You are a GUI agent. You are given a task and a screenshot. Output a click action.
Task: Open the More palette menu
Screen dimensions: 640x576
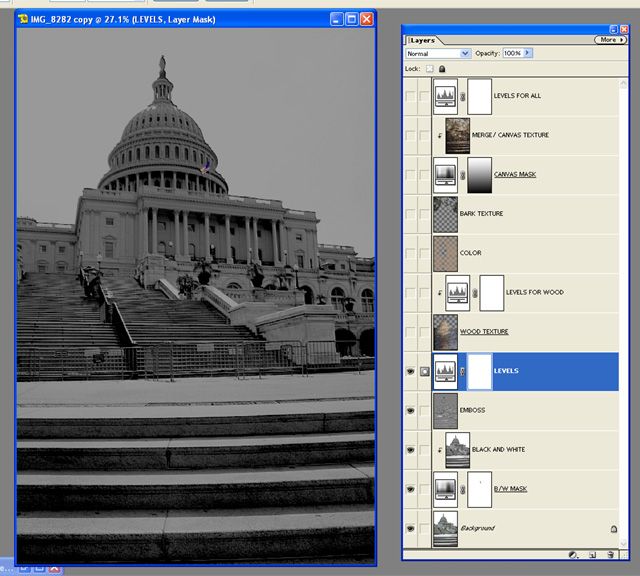(610, 40)
